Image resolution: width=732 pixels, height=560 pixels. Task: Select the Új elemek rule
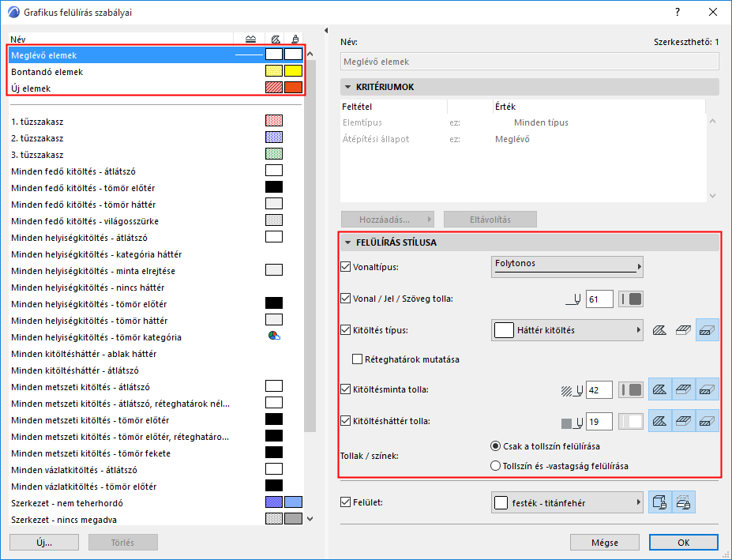(x=156, y=88)
